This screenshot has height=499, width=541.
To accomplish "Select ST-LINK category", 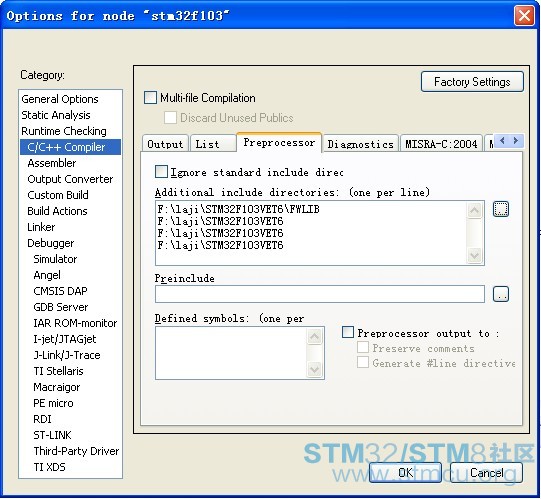I will tap(70, 435).
